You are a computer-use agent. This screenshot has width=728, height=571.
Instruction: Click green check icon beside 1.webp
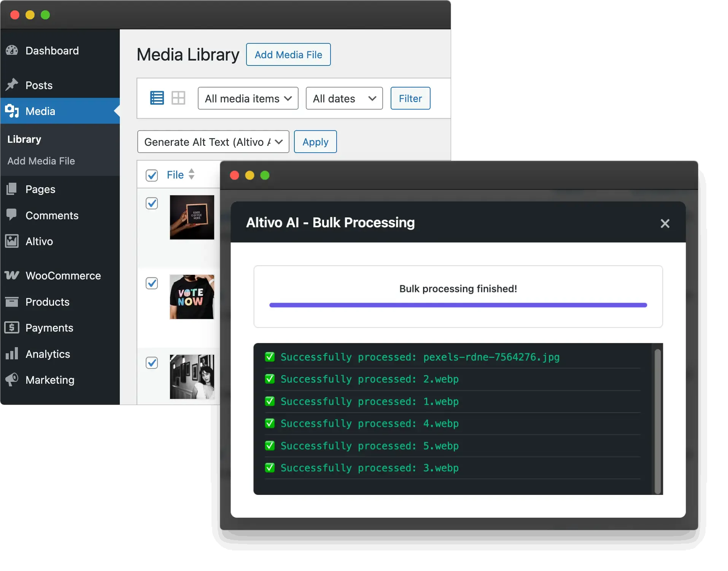[x=270, y=402]
